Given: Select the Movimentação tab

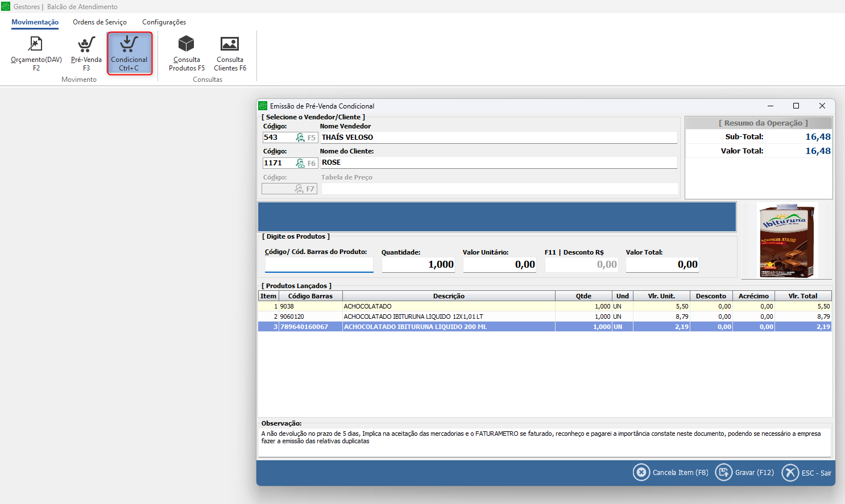Looking at the screenshot, I should [35, 22].
